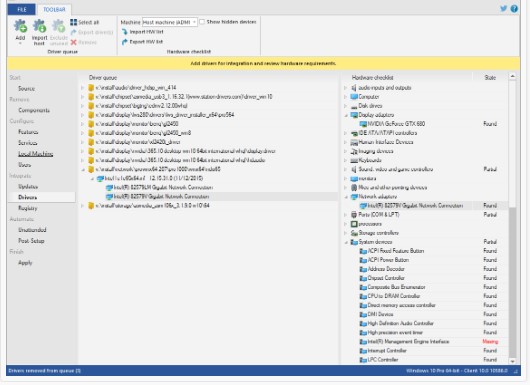This screenshot has height=385, width=530.
Task: Go to Unattended page in sidebar
Action: (x=32, y=230)
